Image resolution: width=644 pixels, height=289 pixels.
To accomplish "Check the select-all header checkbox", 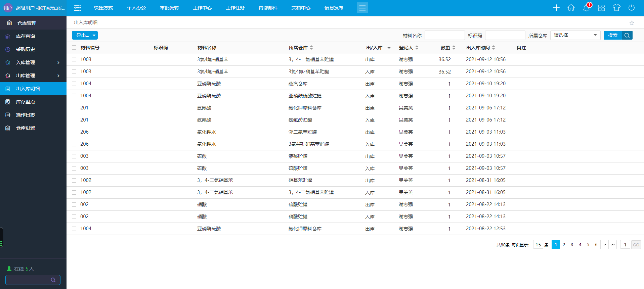I will [74, 48].
